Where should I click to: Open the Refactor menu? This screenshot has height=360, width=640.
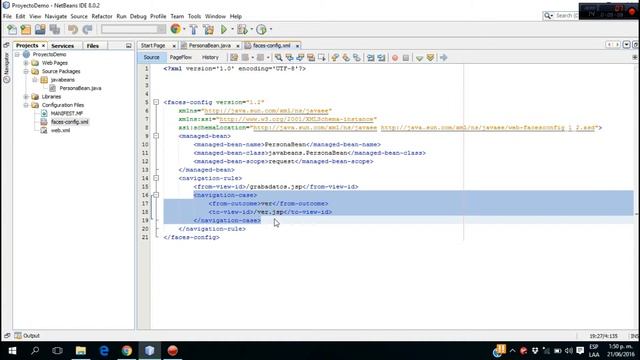pyautogui.click(x=102, y=16)
